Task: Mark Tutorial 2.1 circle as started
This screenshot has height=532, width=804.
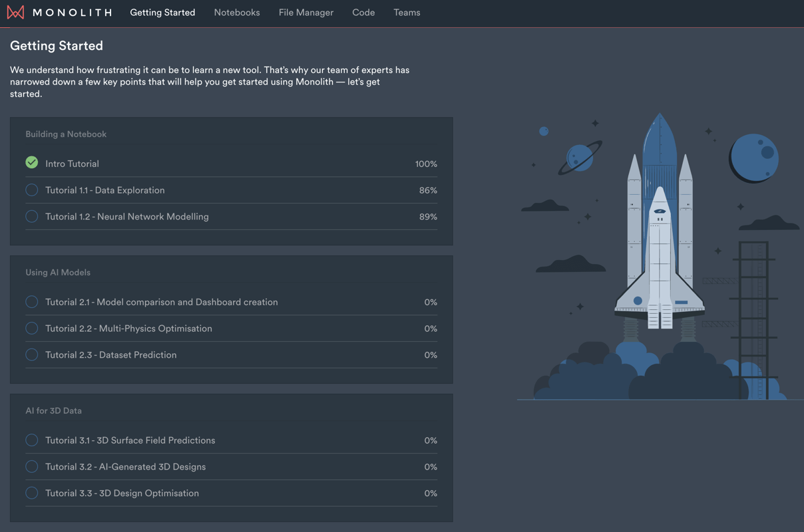Action: point(31,301)
